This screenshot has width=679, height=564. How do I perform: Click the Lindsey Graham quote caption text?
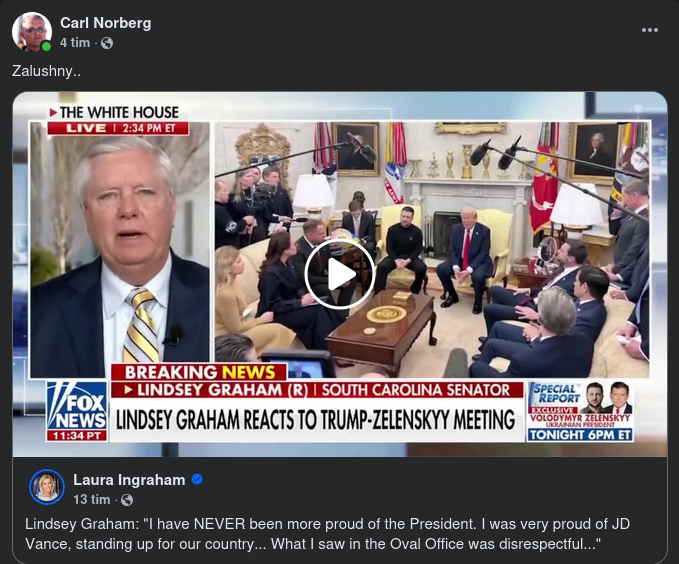pos(327,534)
